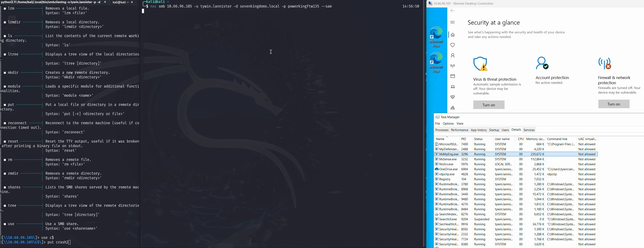Expand the hamburger navigation menu
The width and height of the screenshot is (644, 248).
point(452,22)
